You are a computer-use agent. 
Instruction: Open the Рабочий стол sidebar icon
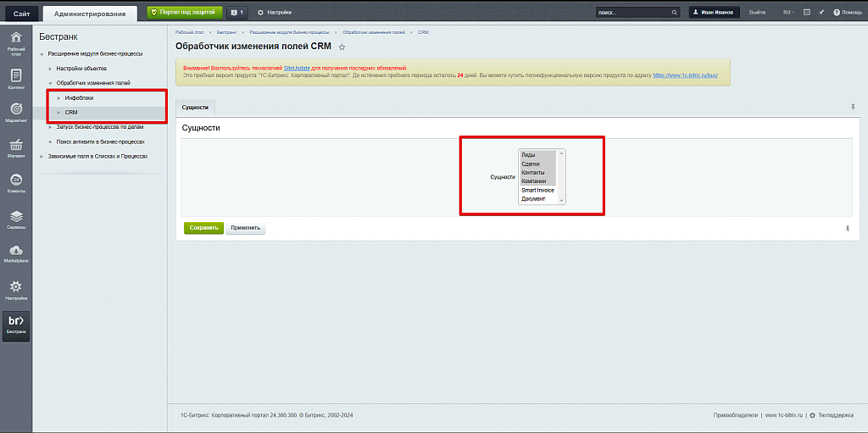pyautogui.click(x=15, y=41)
